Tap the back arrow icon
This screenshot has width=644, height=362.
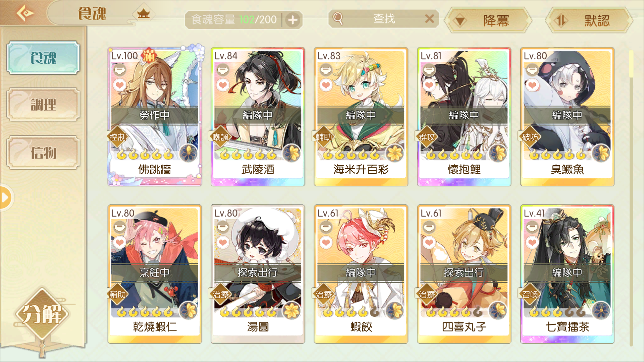25,13
